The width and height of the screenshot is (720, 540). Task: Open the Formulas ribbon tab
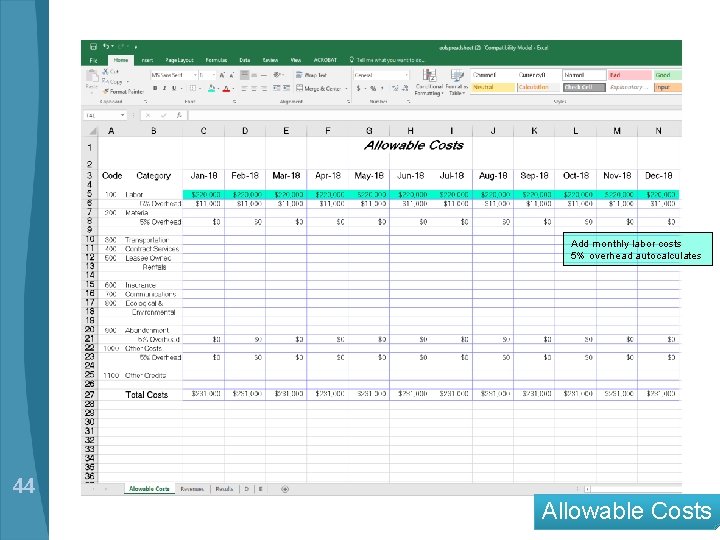[x=216, y=60]
